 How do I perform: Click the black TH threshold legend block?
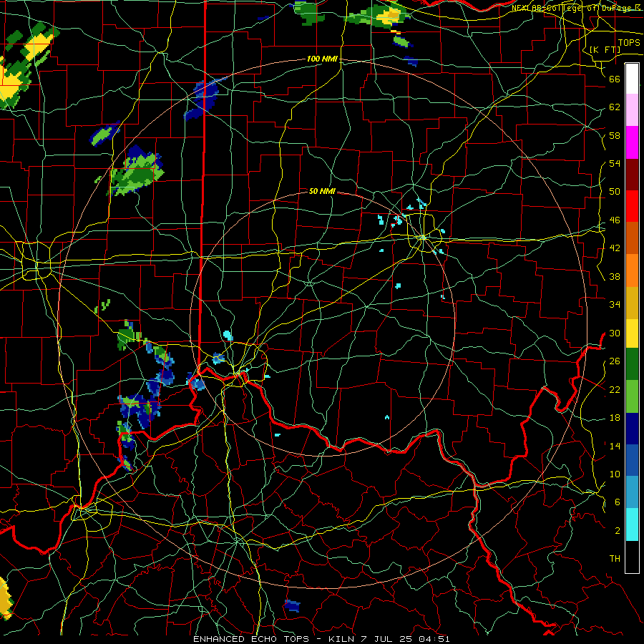point(632,557)
